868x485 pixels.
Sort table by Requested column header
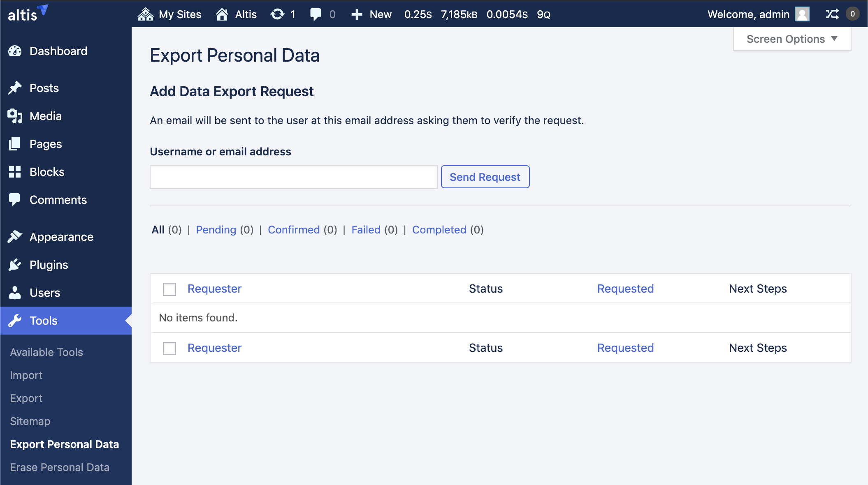625,289
